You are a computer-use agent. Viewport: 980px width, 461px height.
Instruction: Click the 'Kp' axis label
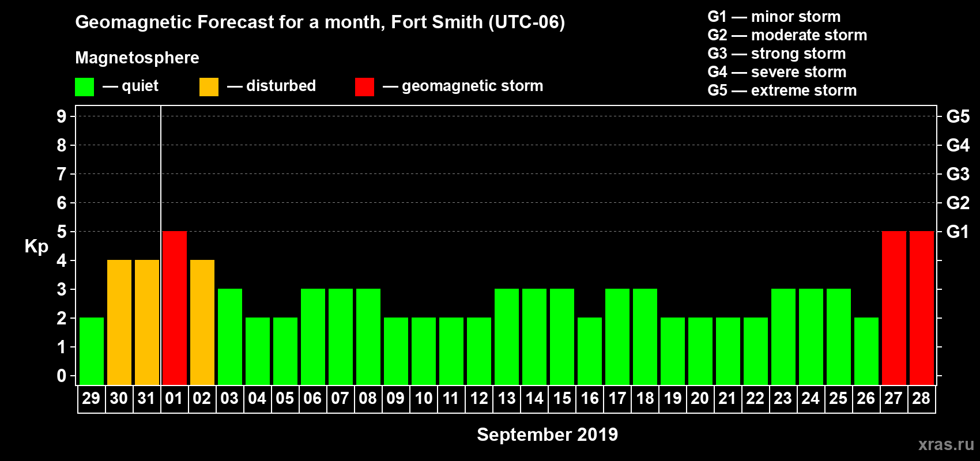tap(36, 247)
